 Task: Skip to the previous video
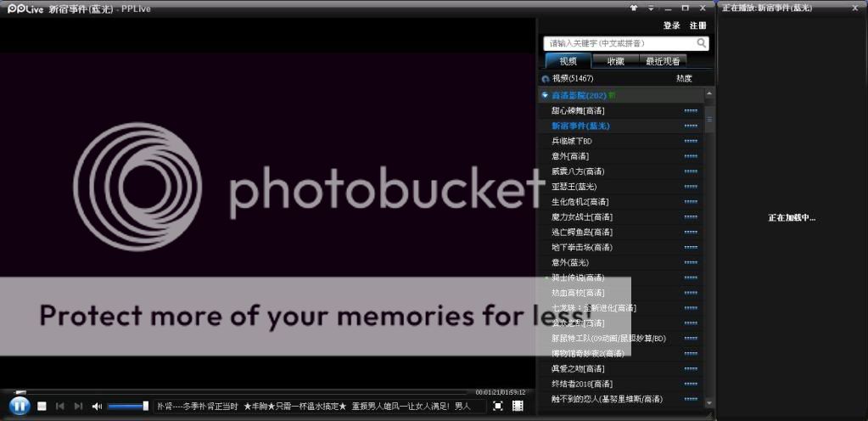coord(59,406)
